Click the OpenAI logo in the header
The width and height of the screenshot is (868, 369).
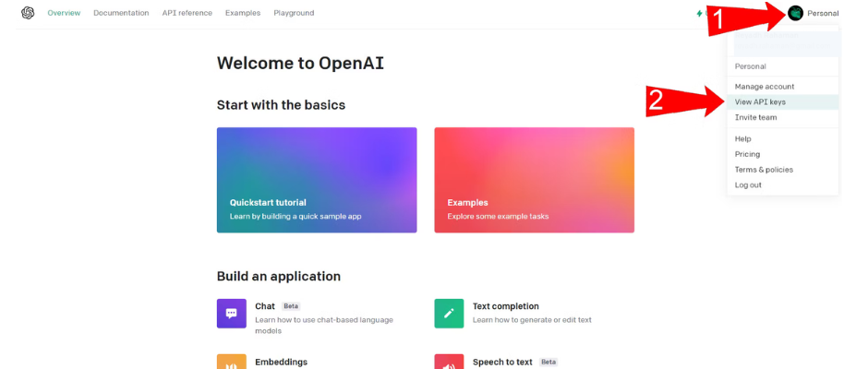tap(28, 13)
